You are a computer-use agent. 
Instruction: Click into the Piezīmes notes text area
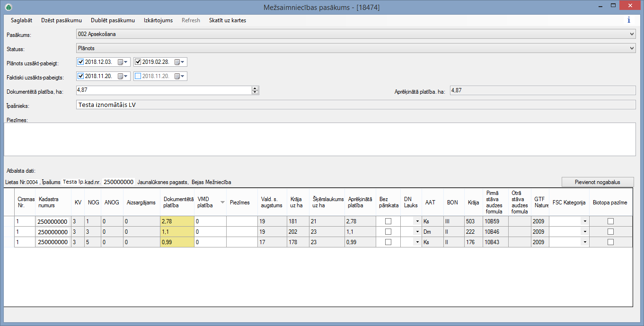coord(319,139)
